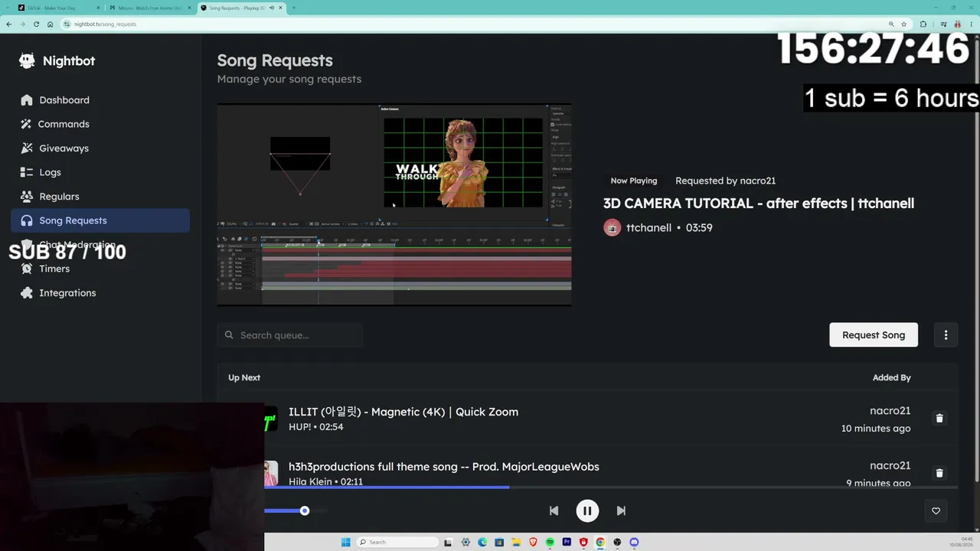
Task: Open the browser extensions menu
Action: [923, 24]
